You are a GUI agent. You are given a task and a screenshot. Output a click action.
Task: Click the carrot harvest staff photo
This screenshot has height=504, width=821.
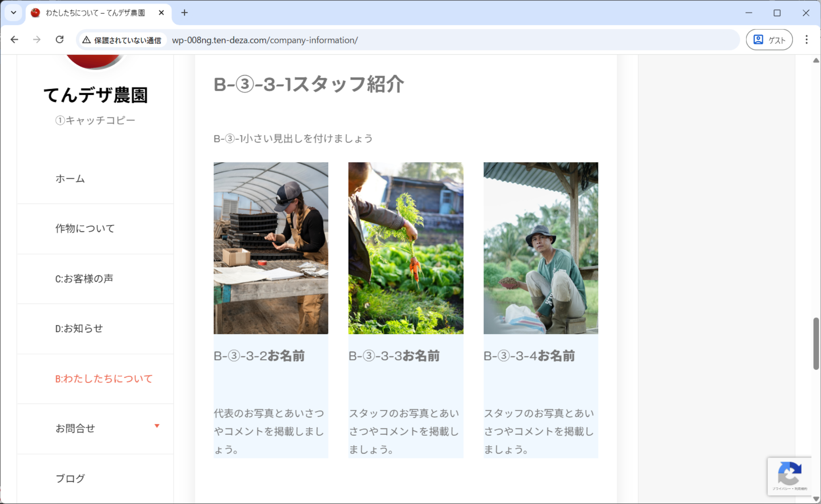405,248
